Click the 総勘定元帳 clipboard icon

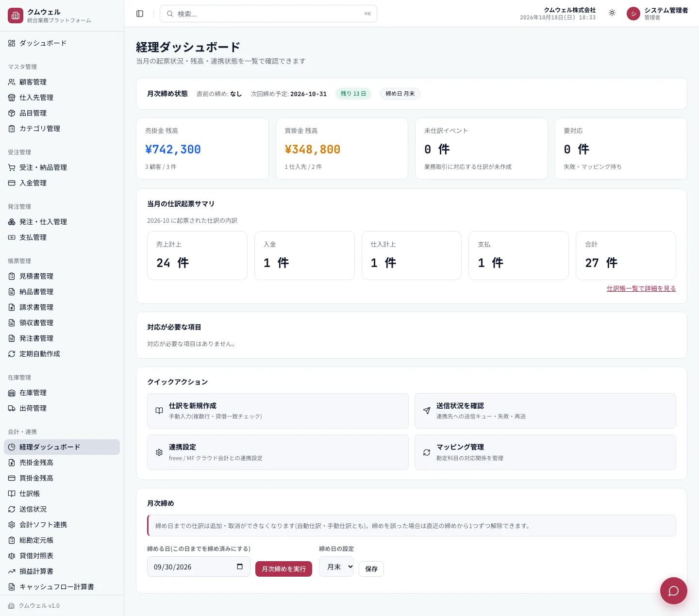pos(12,540)
